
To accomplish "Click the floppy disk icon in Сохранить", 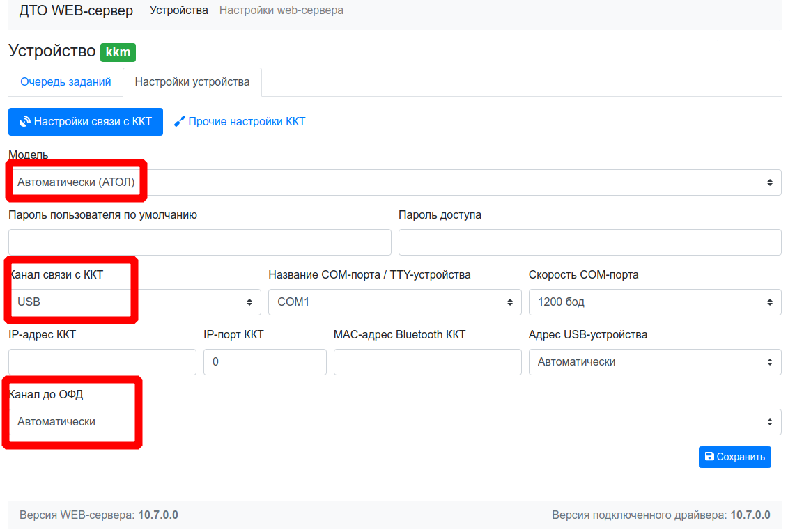I will [709, 457].
